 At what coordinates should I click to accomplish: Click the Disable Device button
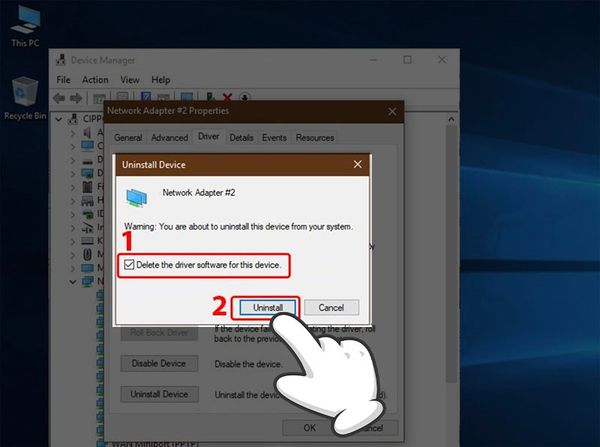point(158,363)
